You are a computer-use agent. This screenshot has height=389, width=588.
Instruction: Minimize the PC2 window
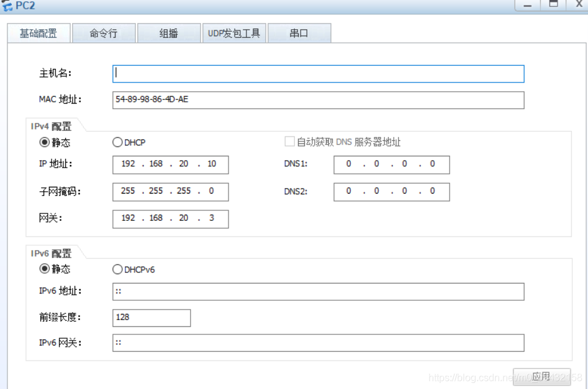point(528,5)
